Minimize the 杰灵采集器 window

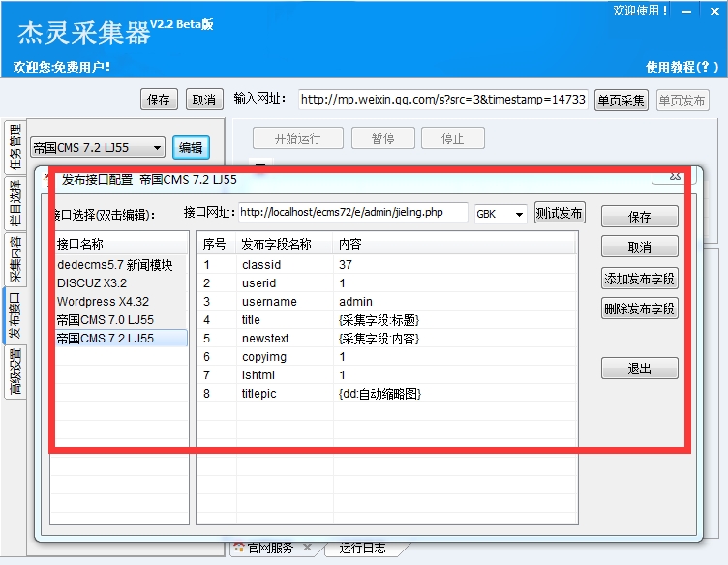pyautogui.click(x=686, y=12)
